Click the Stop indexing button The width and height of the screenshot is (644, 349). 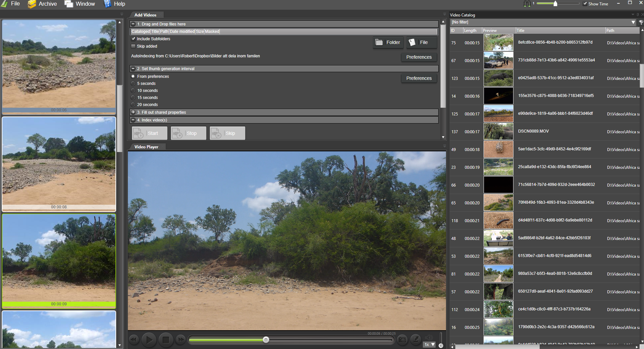(188, 133)
